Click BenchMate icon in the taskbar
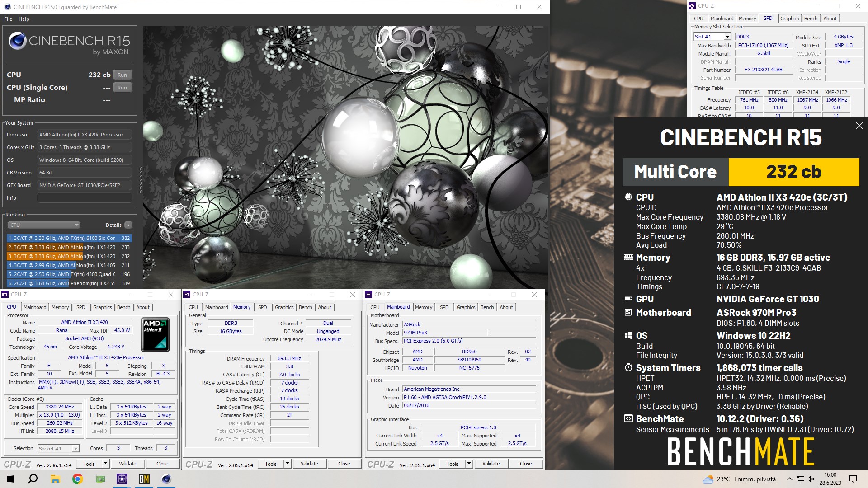 144,479
